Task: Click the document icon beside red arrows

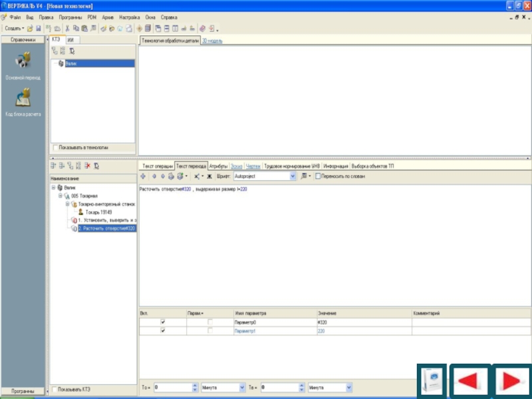Action: [x=431, y=382]
